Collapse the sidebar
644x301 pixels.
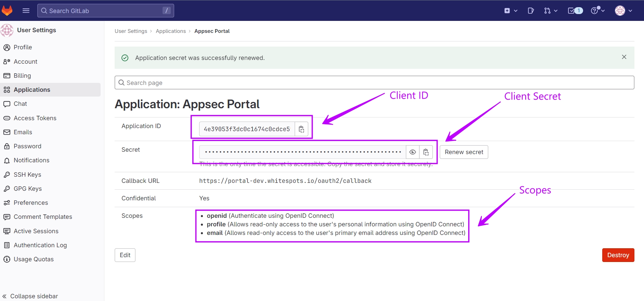pyautogui.click(x=30, y=296)
